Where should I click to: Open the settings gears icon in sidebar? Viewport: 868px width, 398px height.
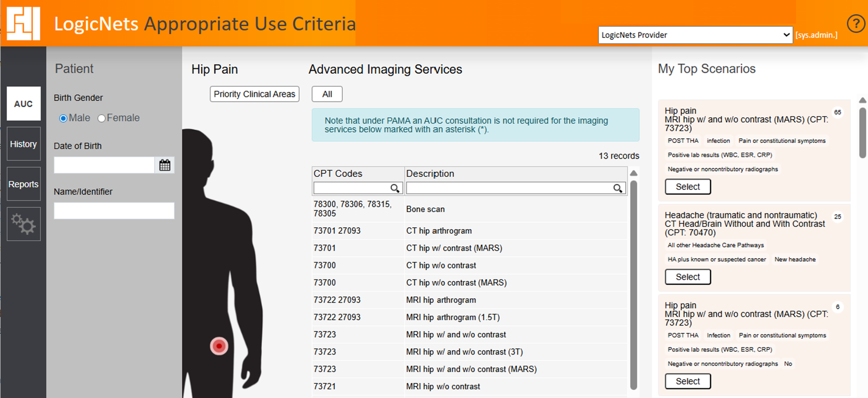(x=23, y=224)
